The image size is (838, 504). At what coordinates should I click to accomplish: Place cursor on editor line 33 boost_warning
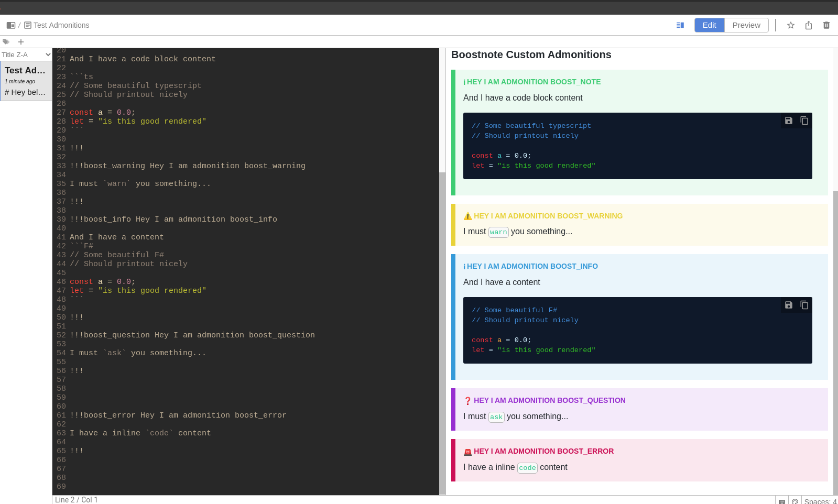pyautogui.click(x=188, y=166)
